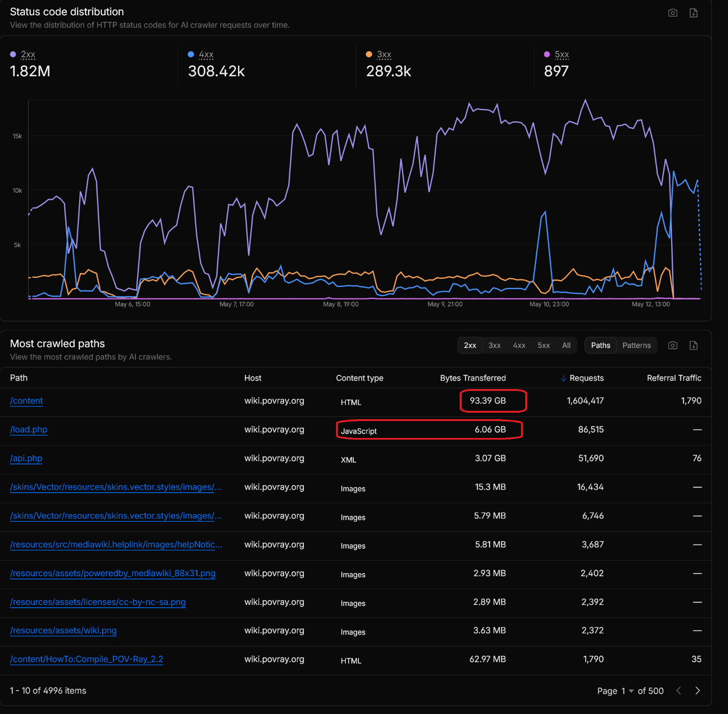This screenshot has height=714, width=728.
Task: Switch view to Patterns
Action: [x=637, y=345]
